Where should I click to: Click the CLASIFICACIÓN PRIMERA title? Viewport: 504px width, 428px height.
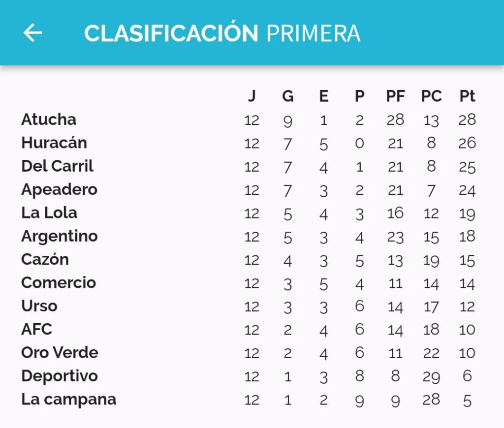coord(222,32)
